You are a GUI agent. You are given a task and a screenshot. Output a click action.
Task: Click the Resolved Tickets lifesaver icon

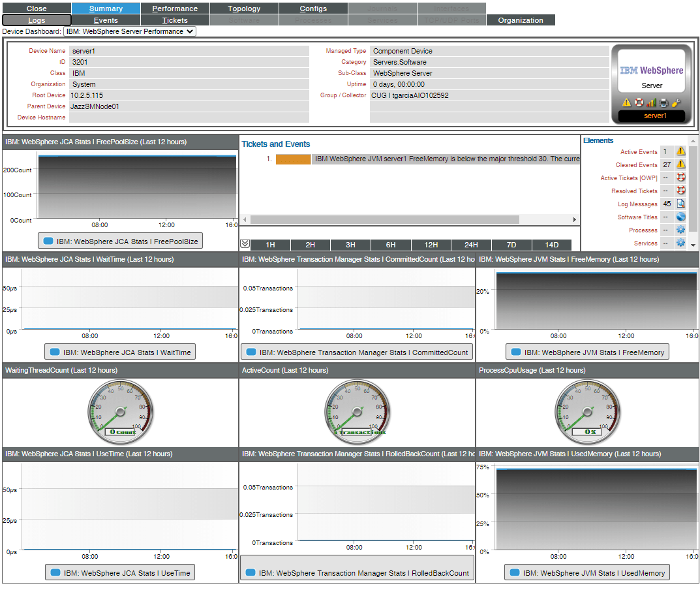[x=680, y=190]
